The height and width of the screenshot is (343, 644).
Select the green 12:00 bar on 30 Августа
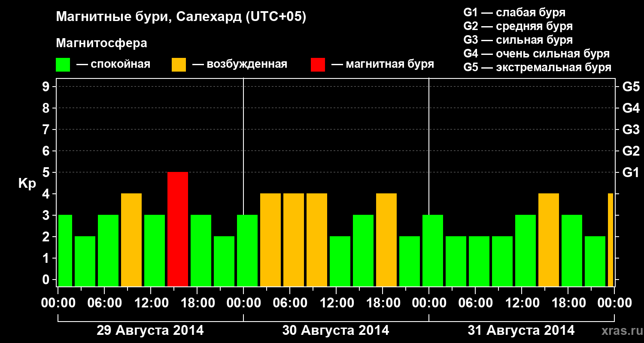[340, 261]
